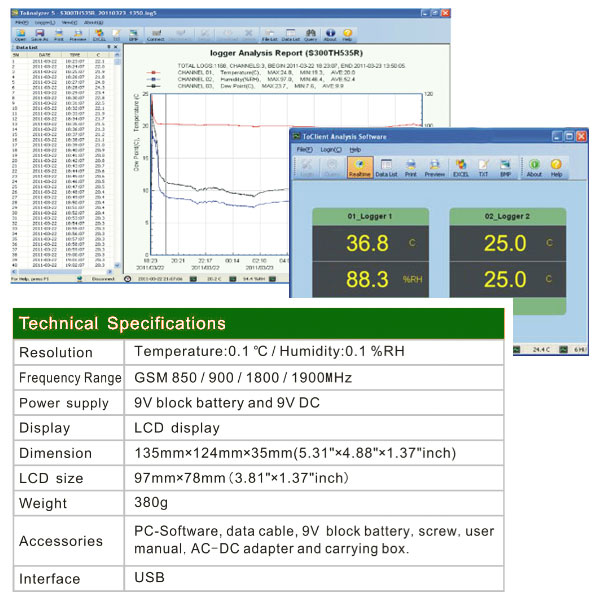Click the red Temperature channel legend marker

153,72
